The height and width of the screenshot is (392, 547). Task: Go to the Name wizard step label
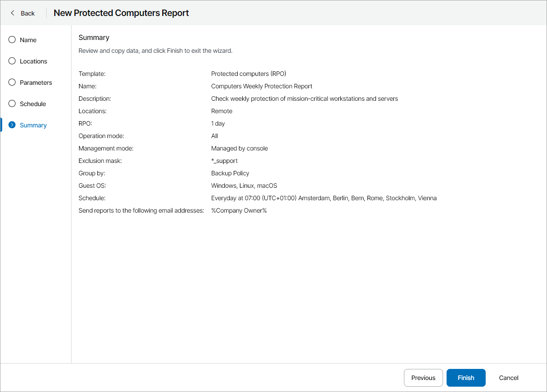pos(28,40)
